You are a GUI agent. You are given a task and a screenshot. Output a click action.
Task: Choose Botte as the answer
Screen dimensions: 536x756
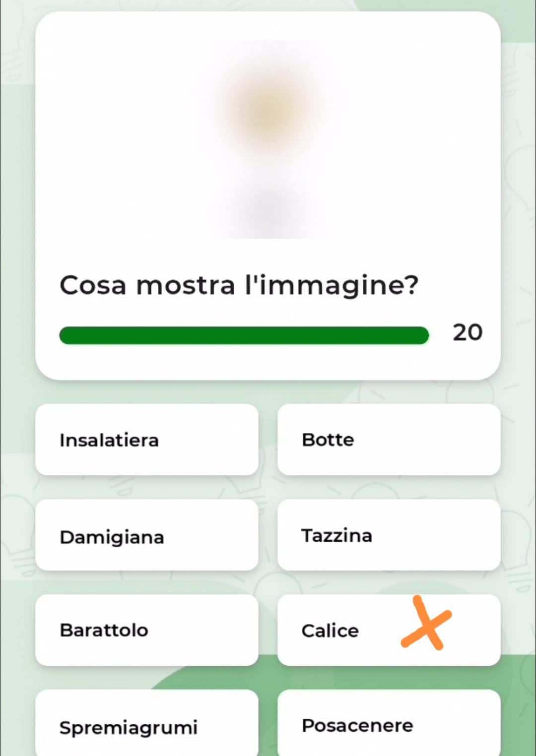(389, 440)
